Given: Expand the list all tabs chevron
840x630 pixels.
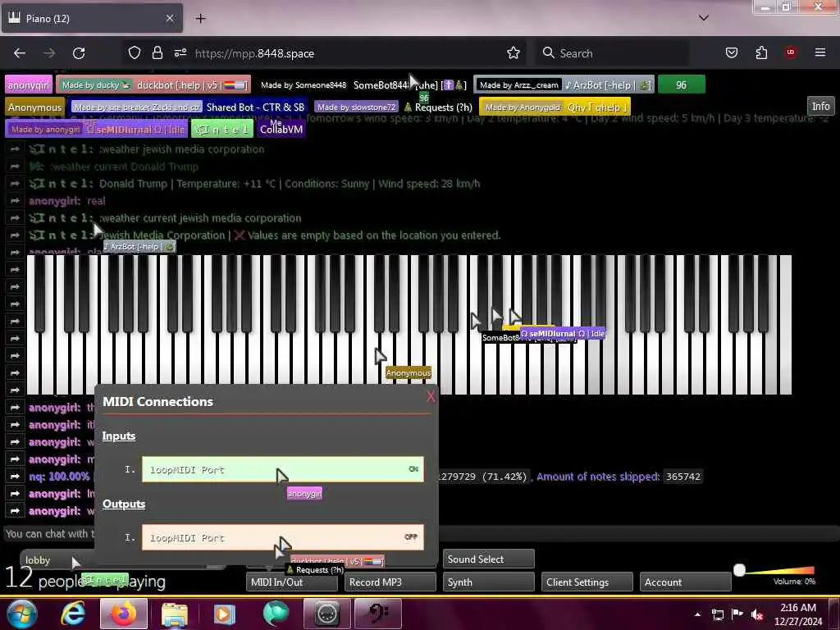Looking at the screenshot, I should pyautogui.click(x=703, y=18).
